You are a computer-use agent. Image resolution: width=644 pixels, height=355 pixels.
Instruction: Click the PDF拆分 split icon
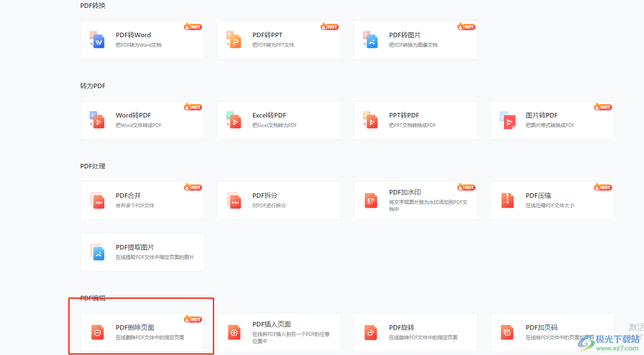pos(234,200)
